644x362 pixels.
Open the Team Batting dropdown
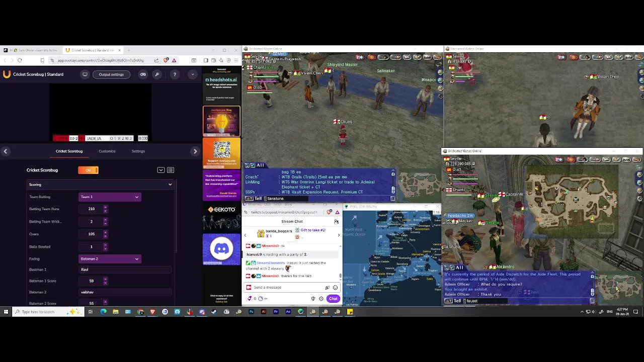tap(110, 197)
